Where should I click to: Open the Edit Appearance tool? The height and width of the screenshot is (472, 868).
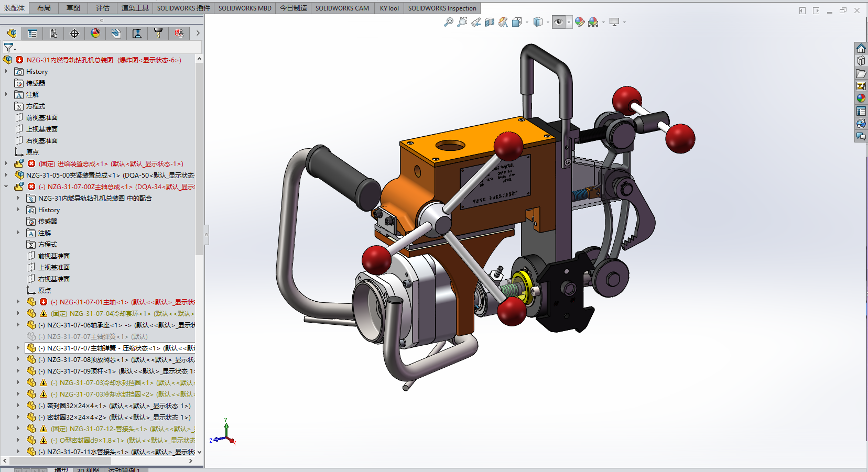point(580,22)
